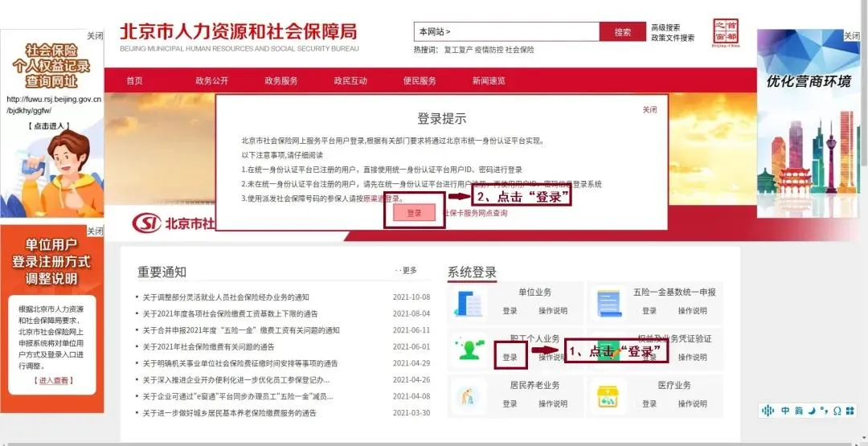
Task: Open notice 关于深入推进企业开办便利化
Action: (236, 380)
